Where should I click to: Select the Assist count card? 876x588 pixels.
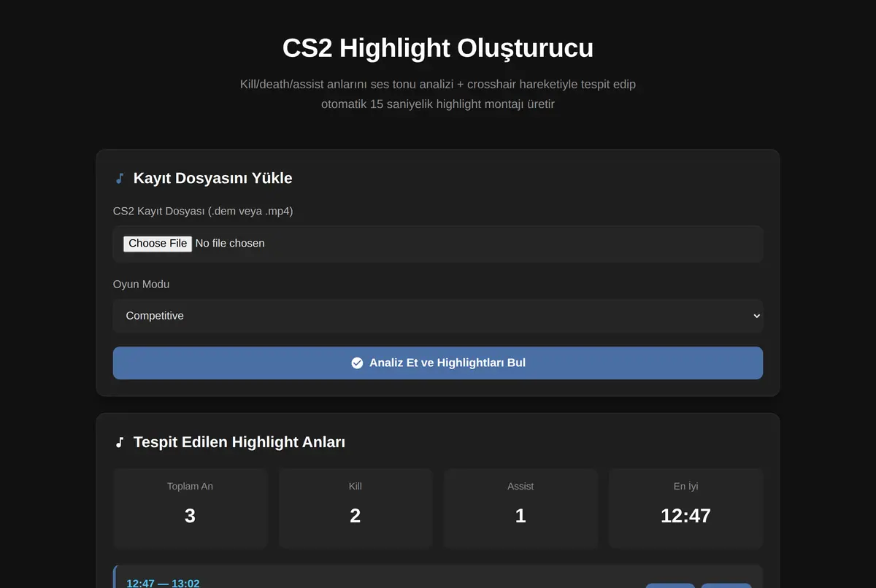coord(520,508)
